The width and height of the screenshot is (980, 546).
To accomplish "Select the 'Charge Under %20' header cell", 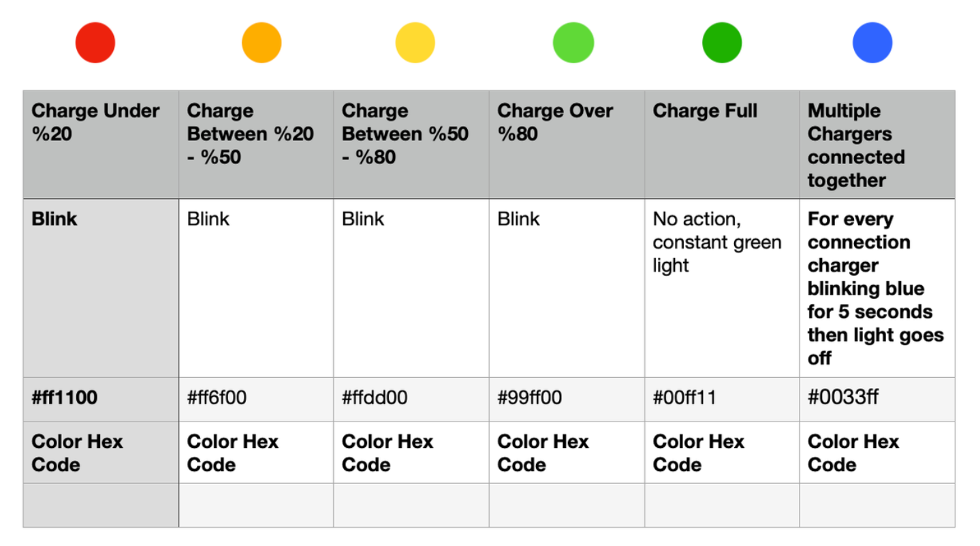I will (101, 144).
